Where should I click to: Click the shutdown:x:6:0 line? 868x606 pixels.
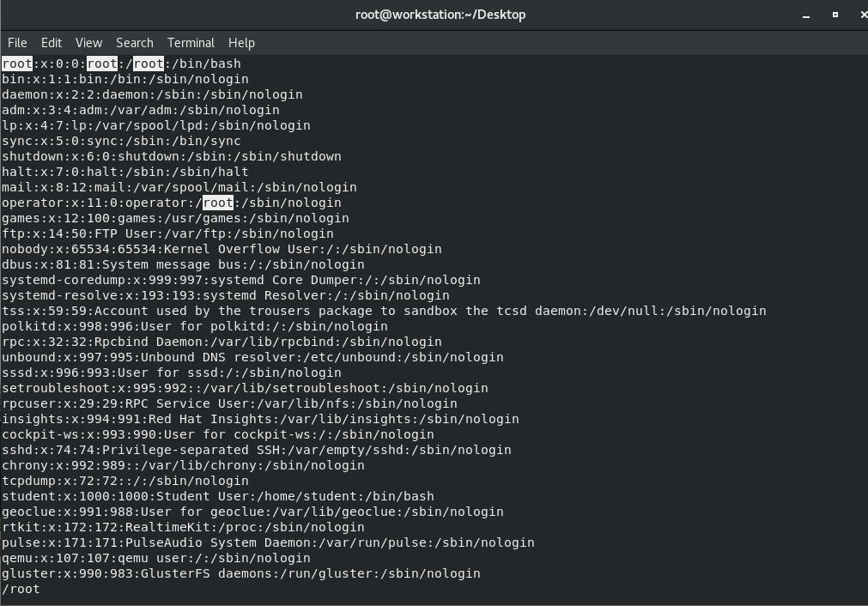tap(172, 156)
